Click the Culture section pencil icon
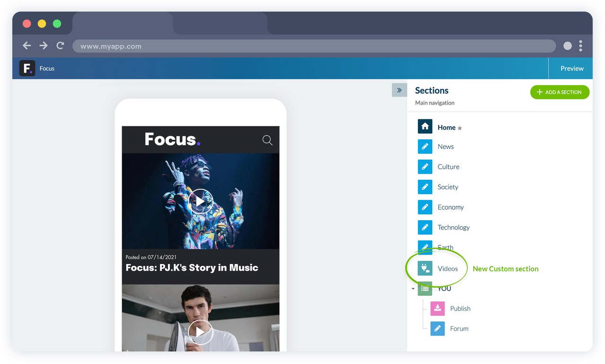Screen dimensions: 605x364 tap(425, 167)
